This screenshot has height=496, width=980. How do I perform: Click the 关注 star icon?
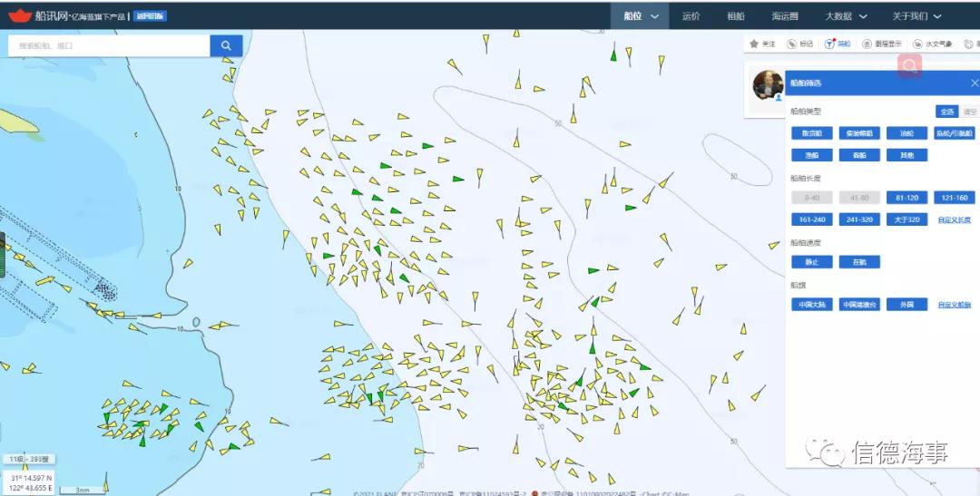pos(754,44)
